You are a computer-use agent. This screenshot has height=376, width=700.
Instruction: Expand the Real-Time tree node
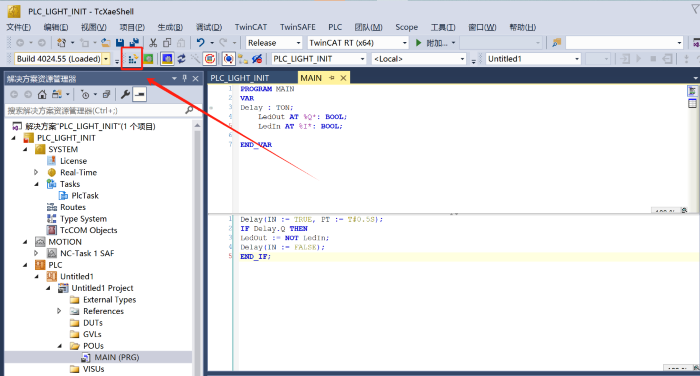tap(36, 172)
